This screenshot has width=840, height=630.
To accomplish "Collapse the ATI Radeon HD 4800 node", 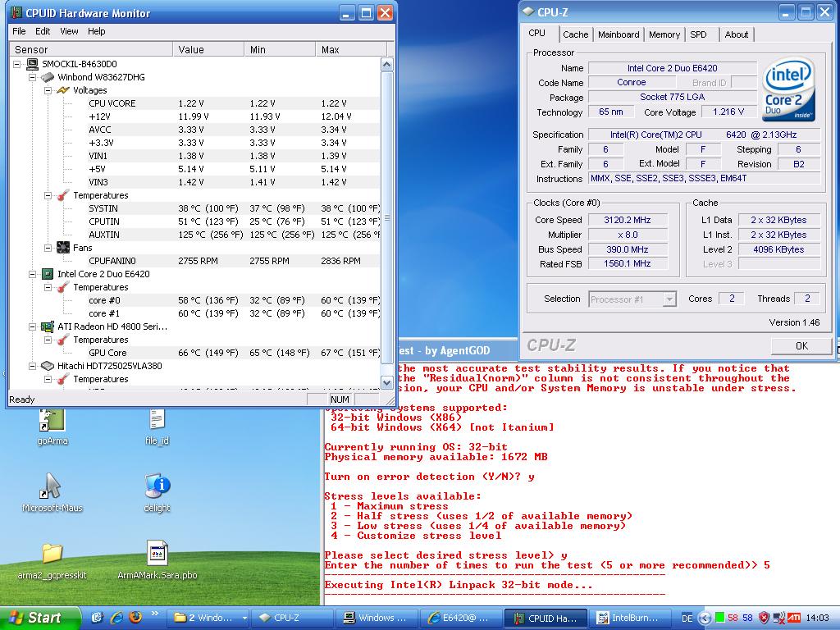I will (x=32, y=326).
